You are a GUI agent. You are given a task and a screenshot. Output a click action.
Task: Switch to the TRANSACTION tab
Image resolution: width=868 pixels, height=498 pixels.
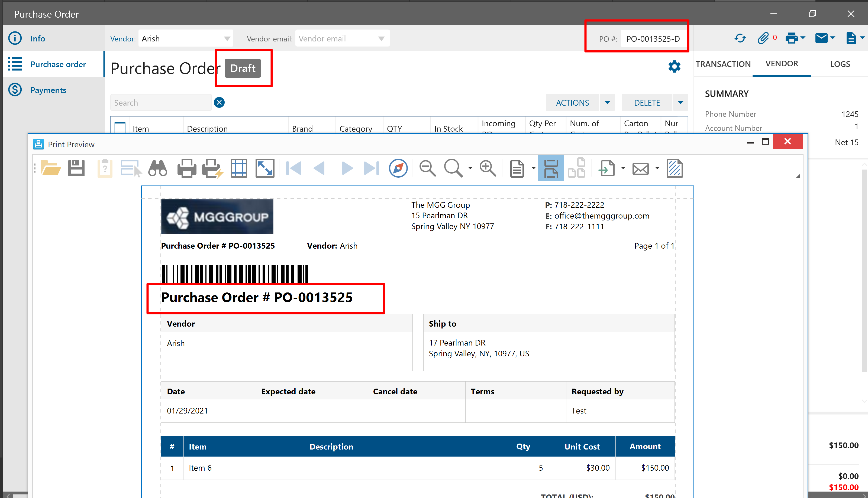(x=723, y=64)
